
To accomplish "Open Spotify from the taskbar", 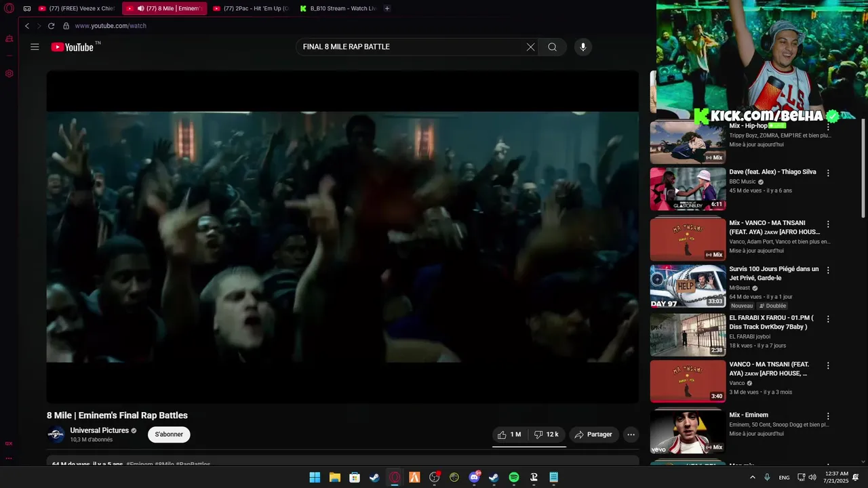I will pyautogui.click(x=514, y=477).
